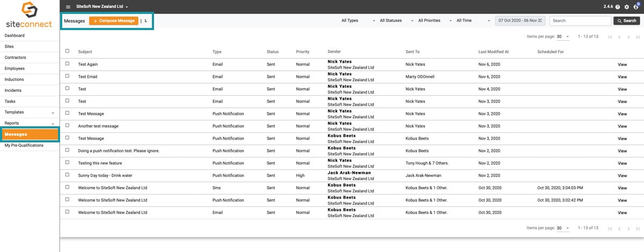Image resolution: width=644 pixels, height=252 pixels.
Task: View the Testing this new feature message
Action: pyautogui.click(x=622, y=163)
